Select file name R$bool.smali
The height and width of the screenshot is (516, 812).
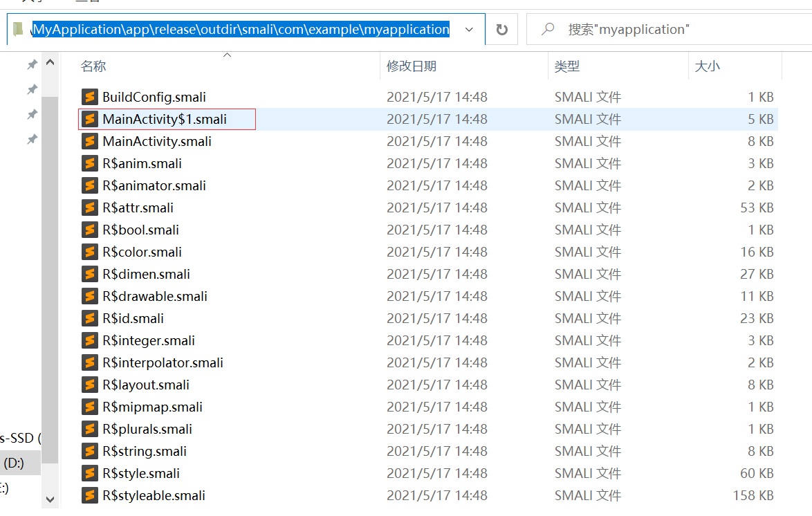pyautogui.click(x=140, y=230)
